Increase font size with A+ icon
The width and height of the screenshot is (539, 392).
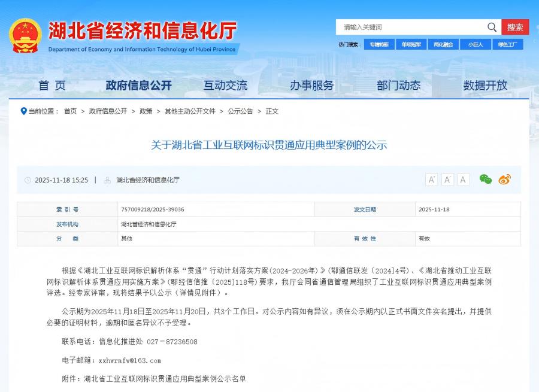pyautogui.click(x=431, y=179)
